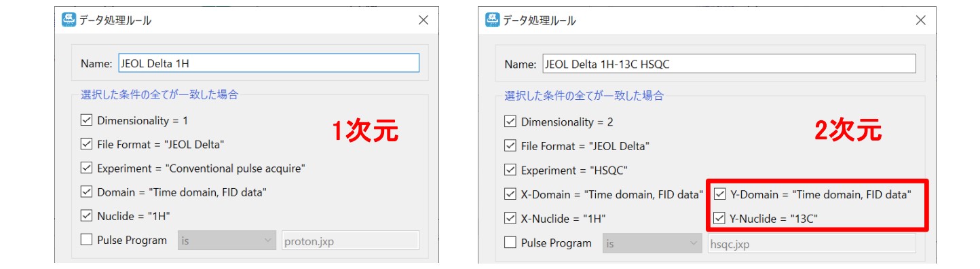Uncheck Dimensionality = 2 checkbox
The width and height of the screenshot is (980, 269).
coord(510,122)
